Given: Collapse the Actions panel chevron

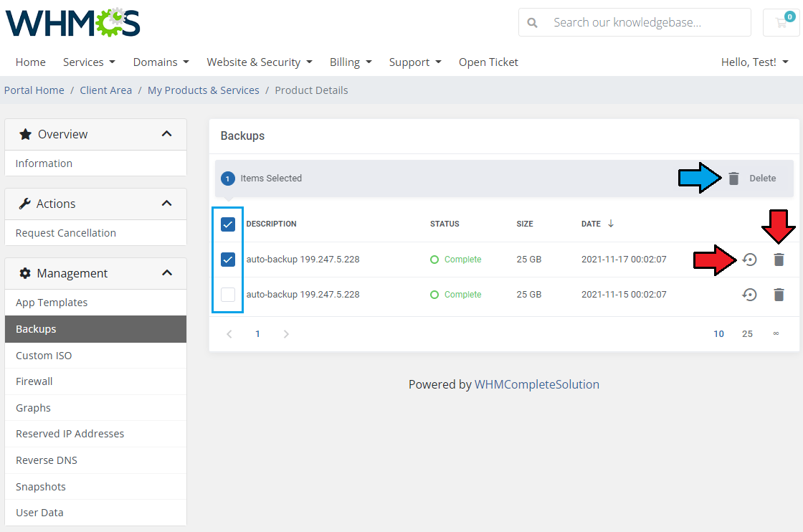Looking at the screenshot, I should (x=166, y=204).
